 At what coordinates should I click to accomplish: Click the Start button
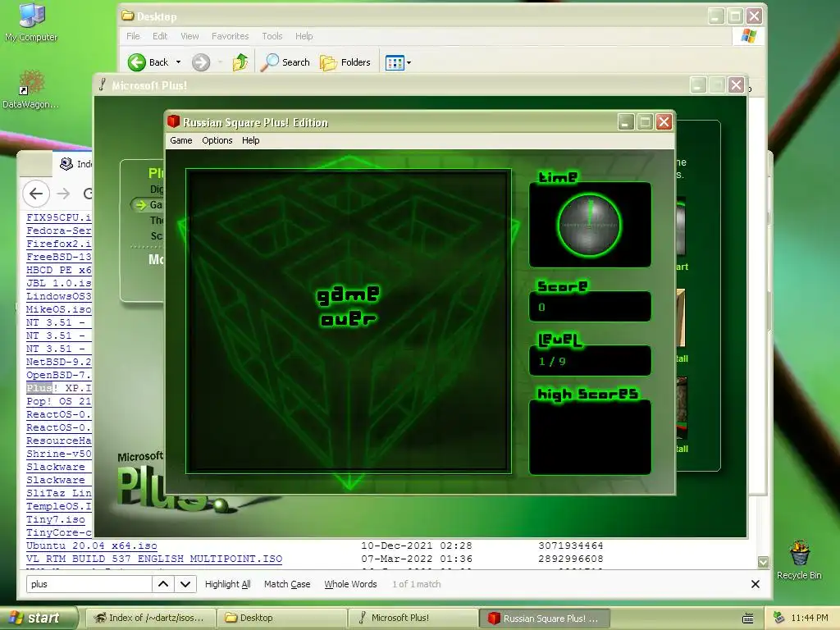pos(39,618)
